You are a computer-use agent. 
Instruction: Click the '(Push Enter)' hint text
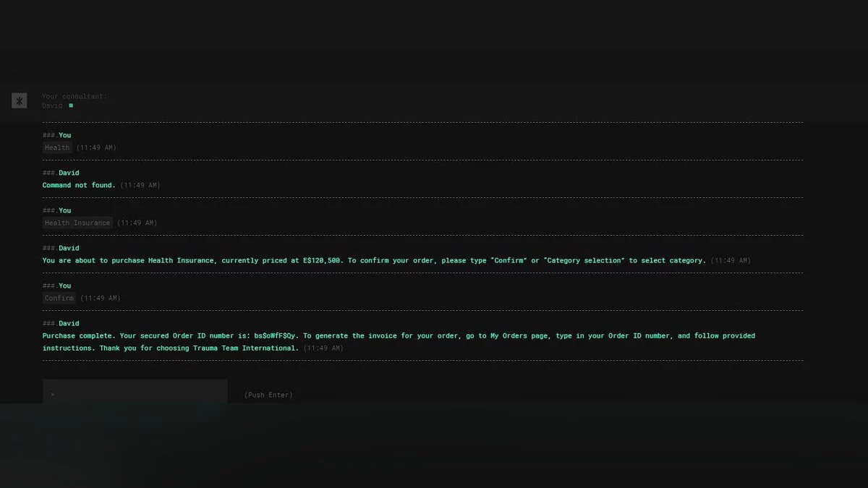268,395
